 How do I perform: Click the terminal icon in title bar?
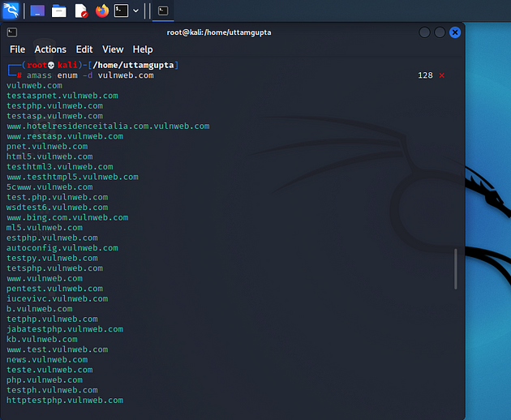(12, 32)
